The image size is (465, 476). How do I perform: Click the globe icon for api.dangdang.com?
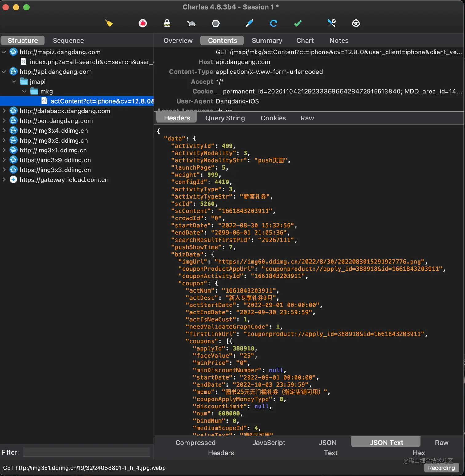point(13,72)
